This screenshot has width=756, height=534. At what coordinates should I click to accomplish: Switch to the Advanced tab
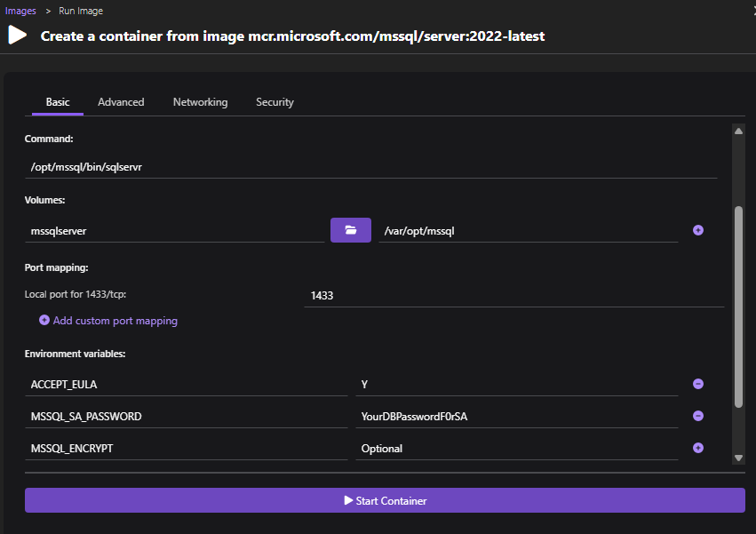click(x=121, y=101)
